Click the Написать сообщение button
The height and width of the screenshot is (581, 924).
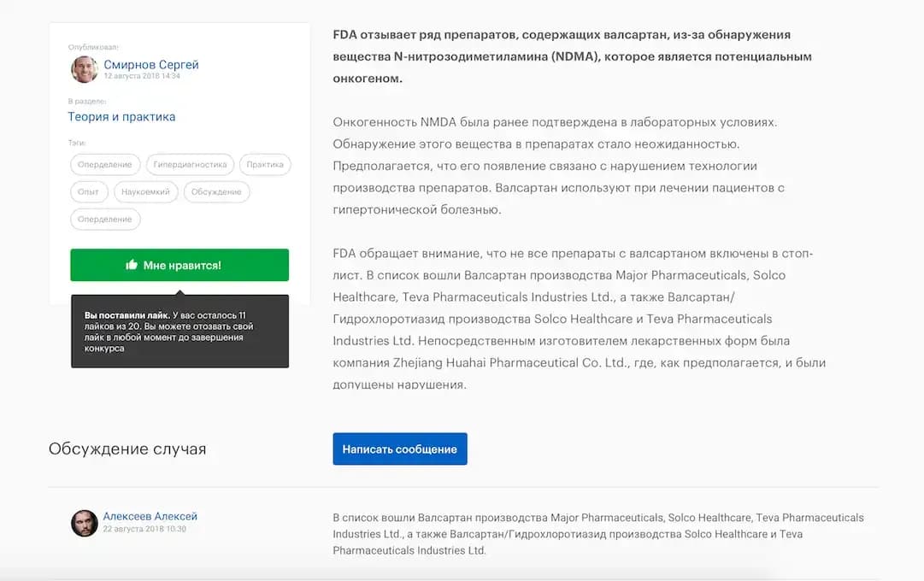(x=399, y=449)
